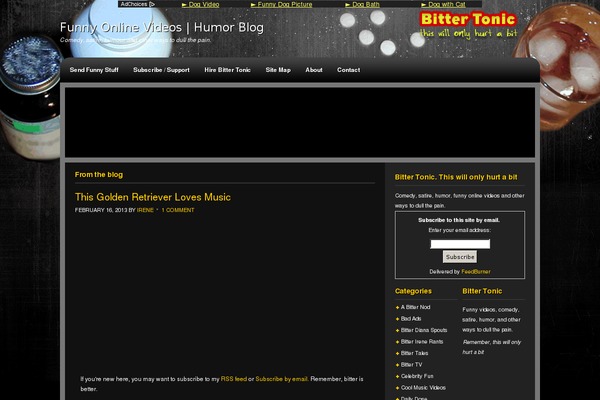Viewport: 600px width, 400px height.
Task: Open the Dog Bath ad link
Action: (362, 4)
